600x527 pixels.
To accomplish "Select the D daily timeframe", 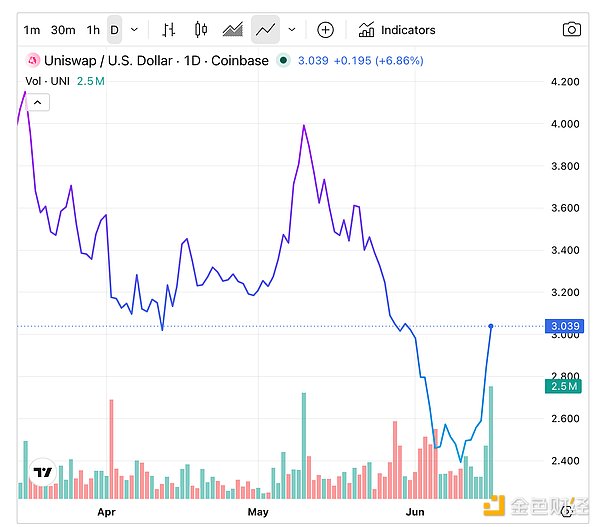I will click(x=114, y=30).
